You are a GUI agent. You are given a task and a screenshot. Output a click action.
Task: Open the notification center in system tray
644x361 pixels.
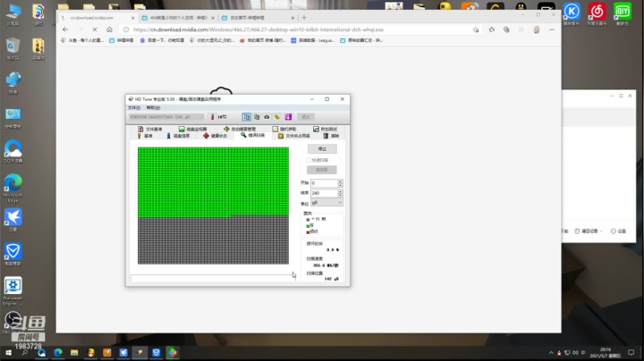click(631, 352)
